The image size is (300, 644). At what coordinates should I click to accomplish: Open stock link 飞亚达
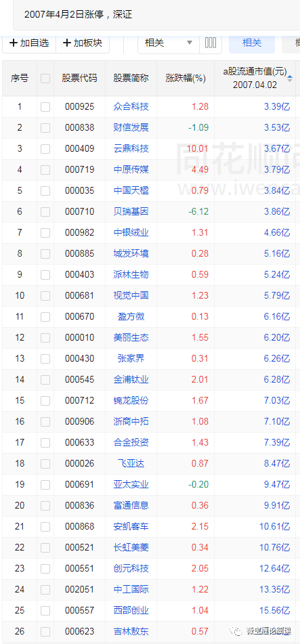click(131, 463)
